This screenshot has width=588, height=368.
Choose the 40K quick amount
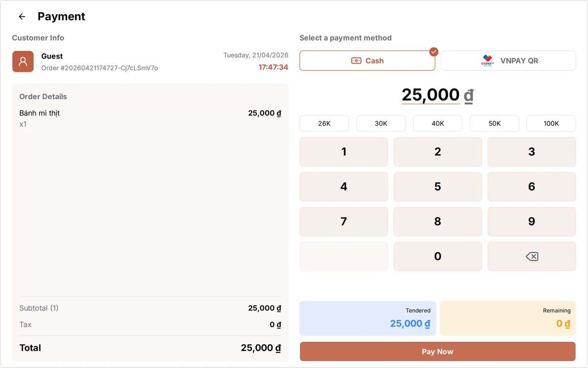[x=438, y=123]
